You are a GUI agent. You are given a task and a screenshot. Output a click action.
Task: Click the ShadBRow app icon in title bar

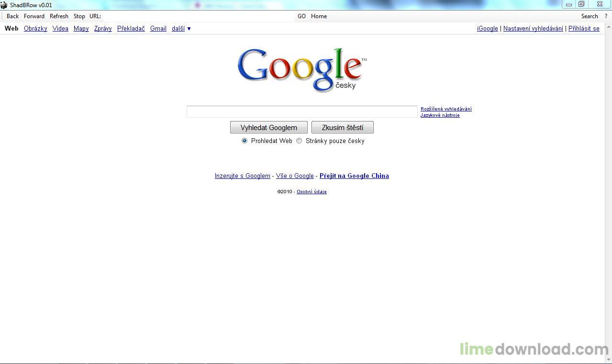coord(4,5)
